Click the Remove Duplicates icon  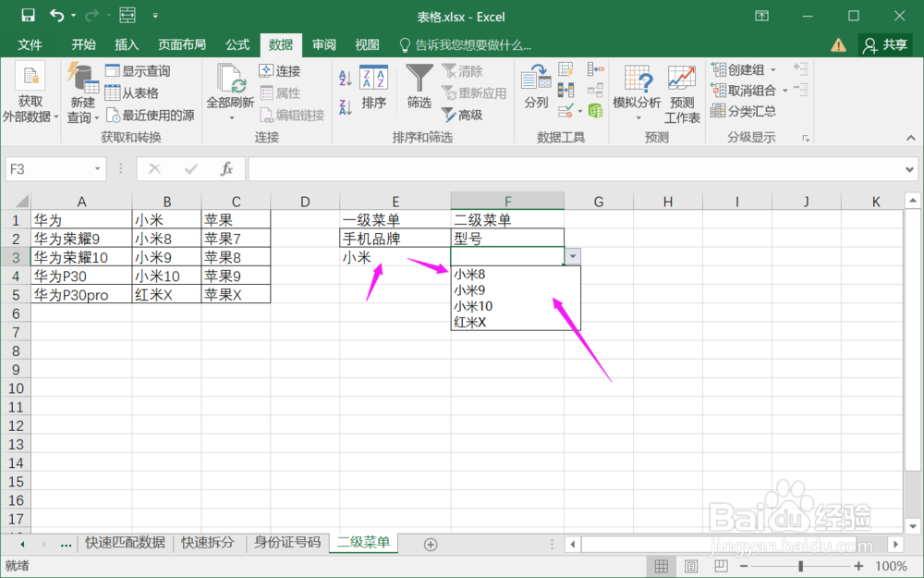tap(565, 91)
